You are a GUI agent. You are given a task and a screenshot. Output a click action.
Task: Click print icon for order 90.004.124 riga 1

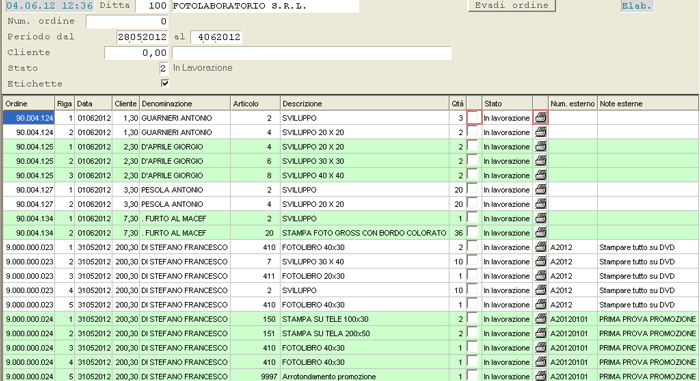[x=541, y=117]
